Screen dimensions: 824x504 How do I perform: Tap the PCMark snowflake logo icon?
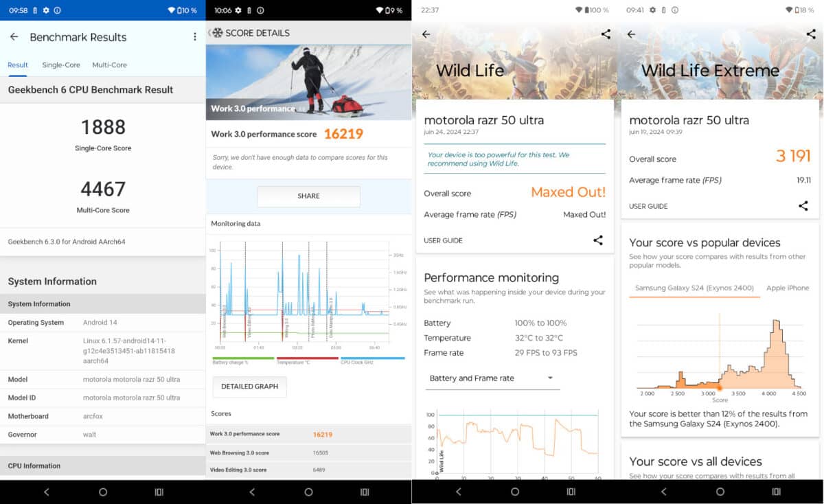point(217,33)
